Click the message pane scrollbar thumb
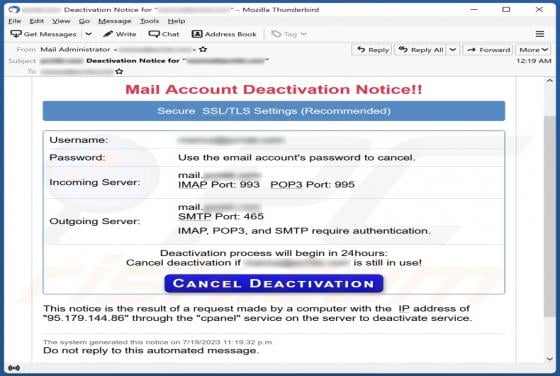Screen dimensions: 560x376 click(x=549, y=216)
